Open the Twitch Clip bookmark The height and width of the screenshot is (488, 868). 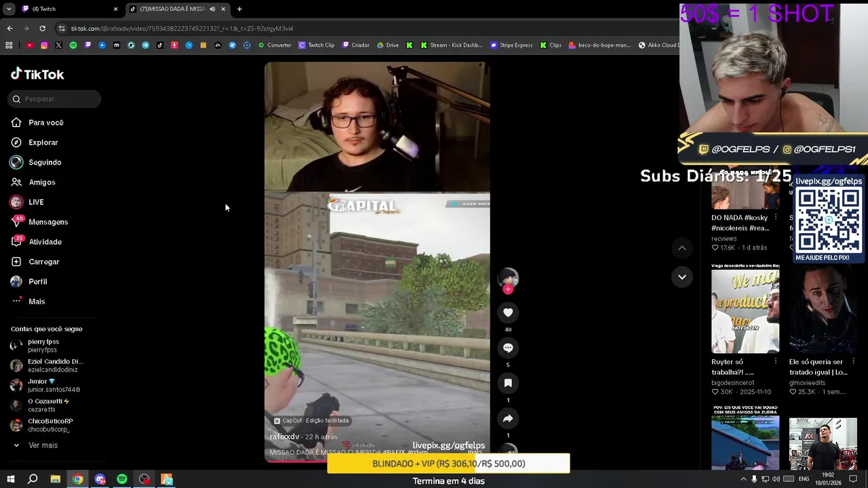317,45
